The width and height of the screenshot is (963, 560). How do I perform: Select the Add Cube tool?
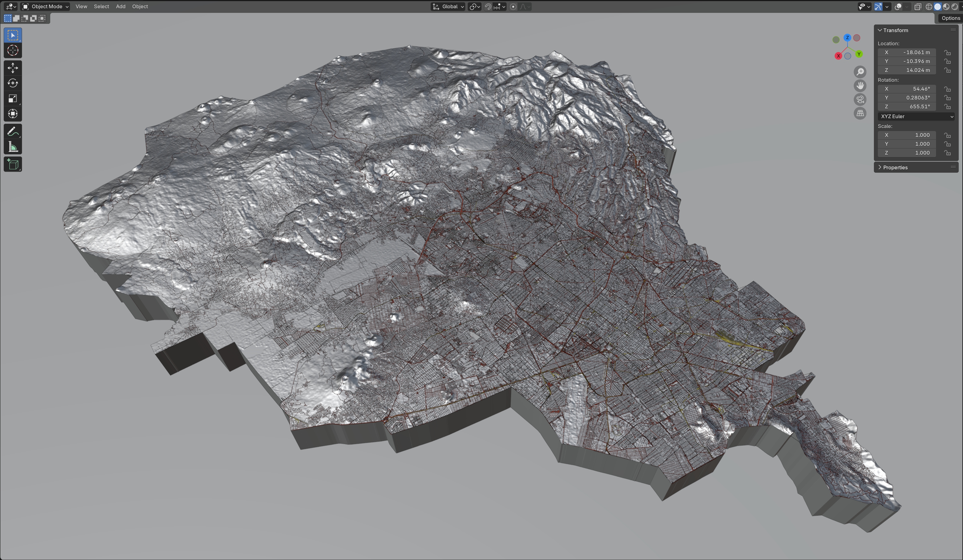pyautogui.click(x=13, y=165)
